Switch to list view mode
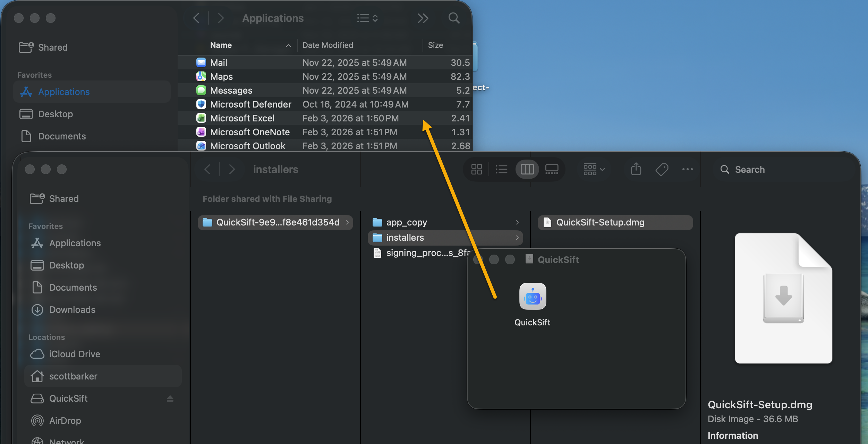Viewport: 868px width, 444px height. (501, 169)
